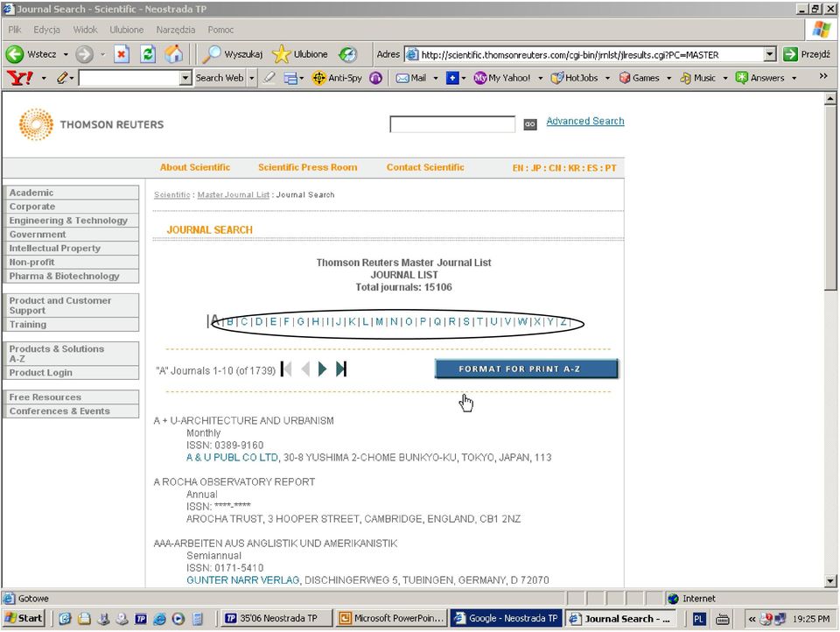This screenshot has width=840, height=632.
Task: Open Ulubione favorites star
Action: [x=300, y=54]
